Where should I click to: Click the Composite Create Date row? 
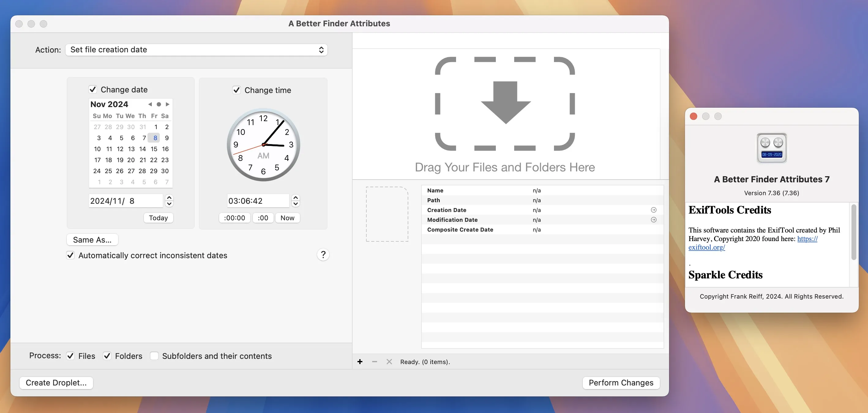coord(542,229)
